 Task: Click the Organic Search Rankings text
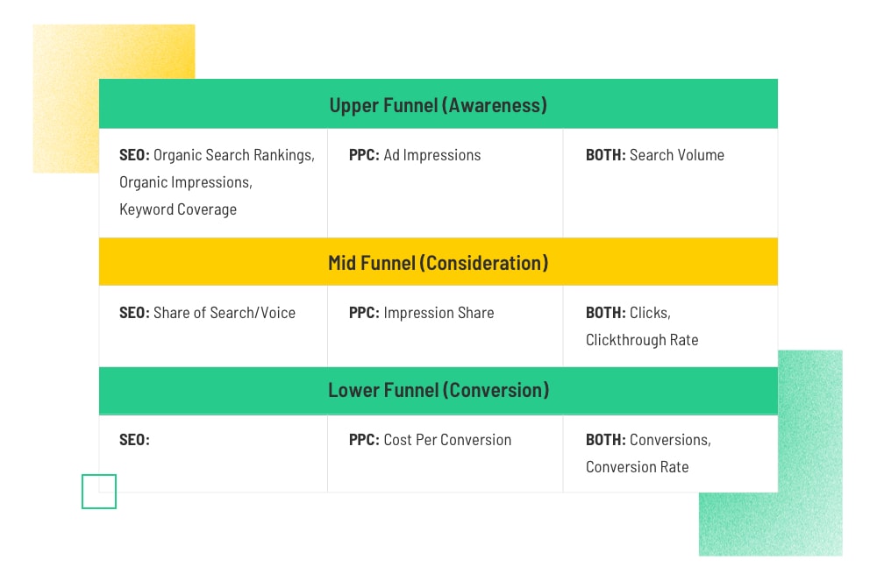coord(233,155)
